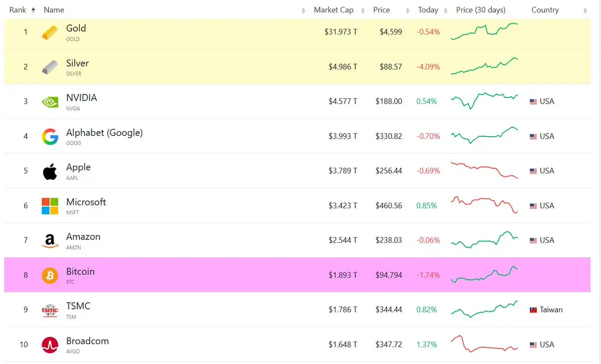Open the Broadcom company link
601x364 pixels.
click(87, 341)
